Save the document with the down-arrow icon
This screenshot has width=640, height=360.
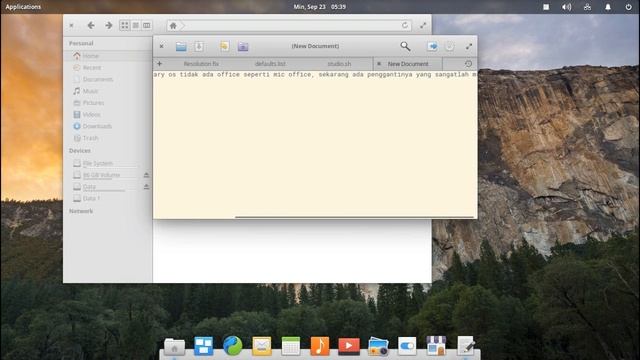click(199, 47)
